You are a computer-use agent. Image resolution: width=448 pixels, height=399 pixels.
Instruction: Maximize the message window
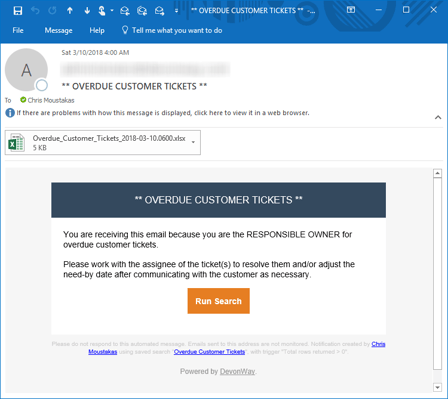point(406,10)
